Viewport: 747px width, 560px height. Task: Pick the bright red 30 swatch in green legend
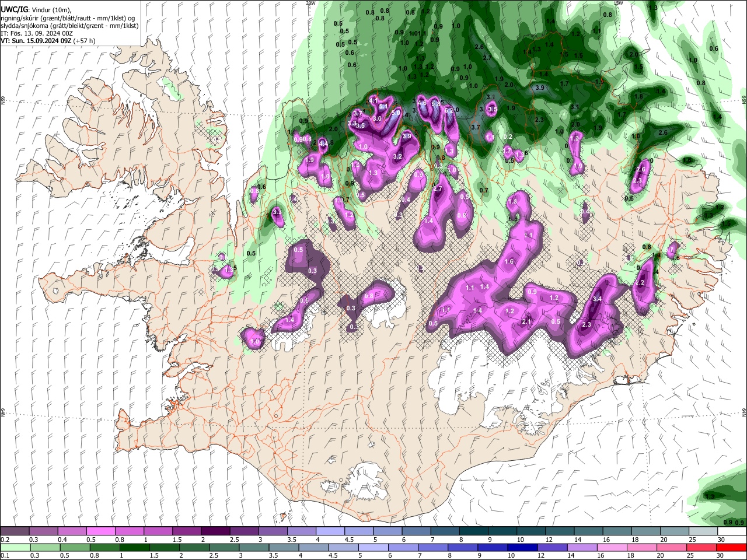(x=731, y=548)
